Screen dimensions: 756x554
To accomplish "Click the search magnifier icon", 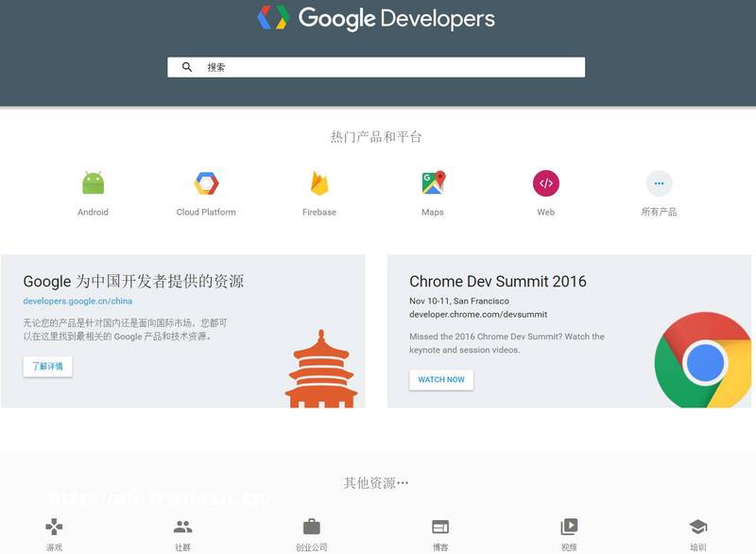I will click(188, 66).
